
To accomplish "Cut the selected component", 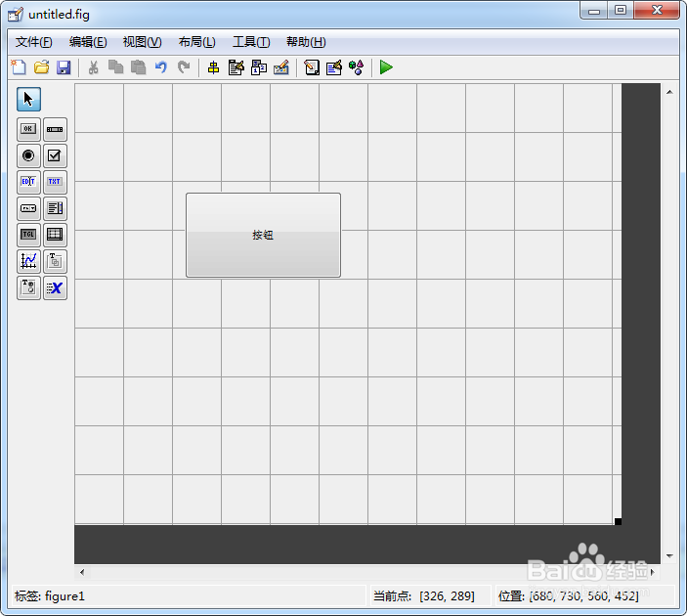I will coord(93,67).
